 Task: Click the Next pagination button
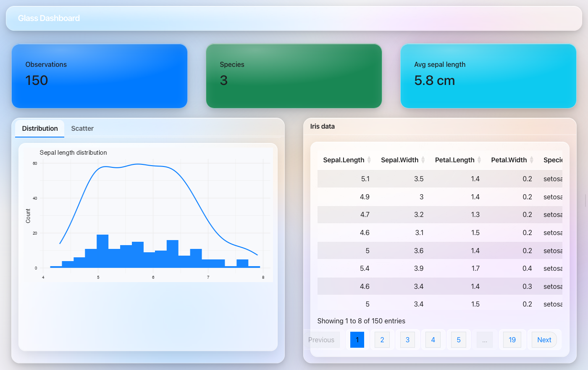544,340
